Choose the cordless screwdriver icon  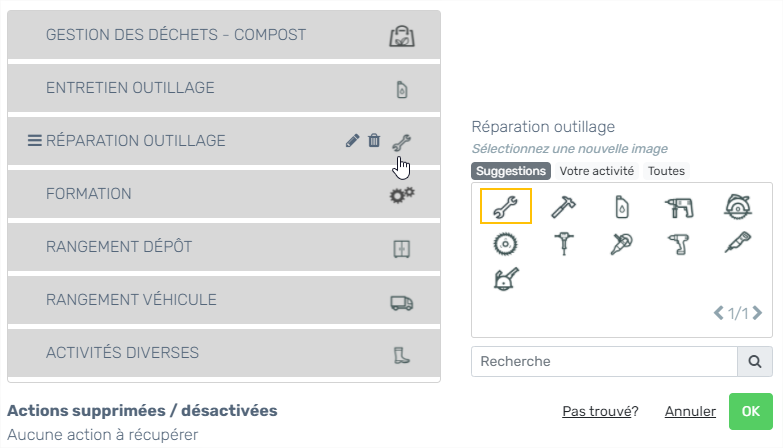[x=680, y=244]
